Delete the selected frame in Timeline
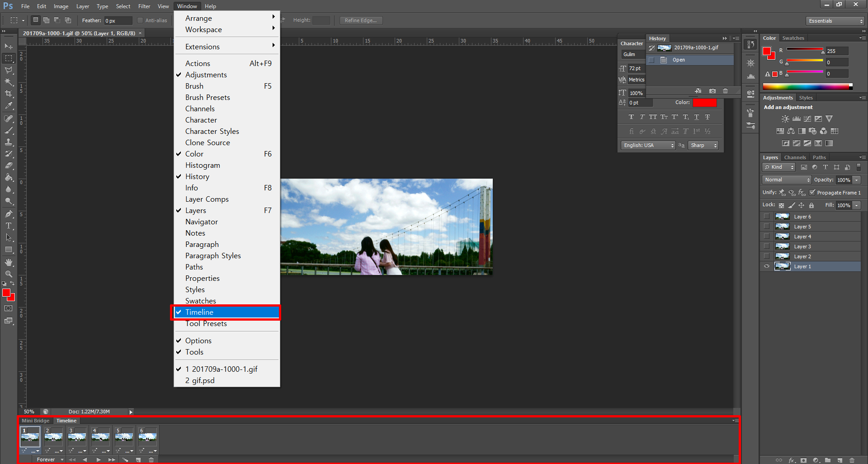The width and height of the screenshot is (868, 464). pyautogui.click(x=151, y=459)
